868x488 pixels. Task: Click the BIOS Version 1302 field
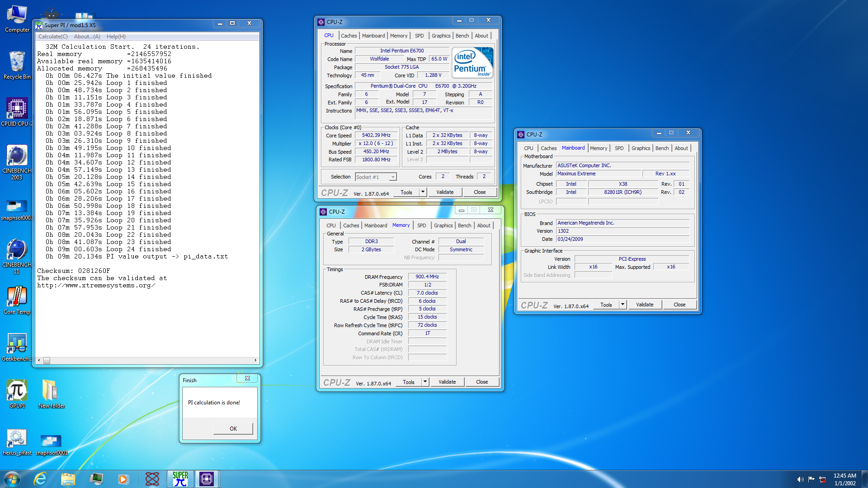(623, 231)
